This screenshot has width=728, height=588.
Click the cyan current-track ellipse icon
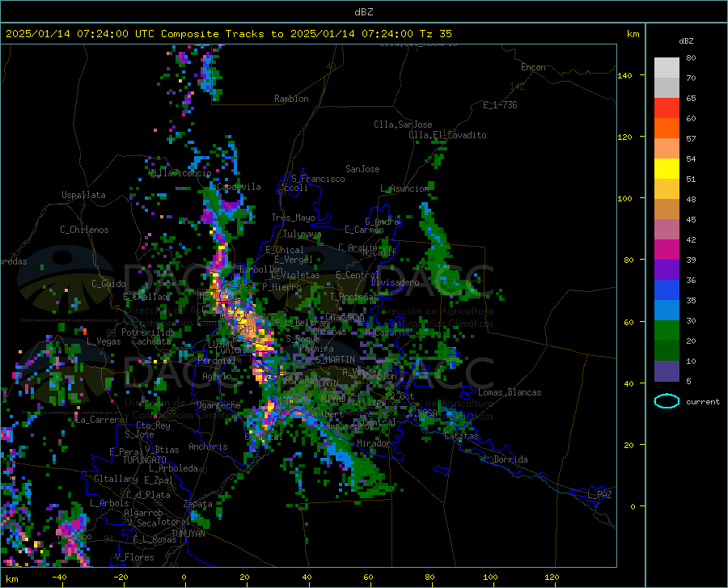667,401
